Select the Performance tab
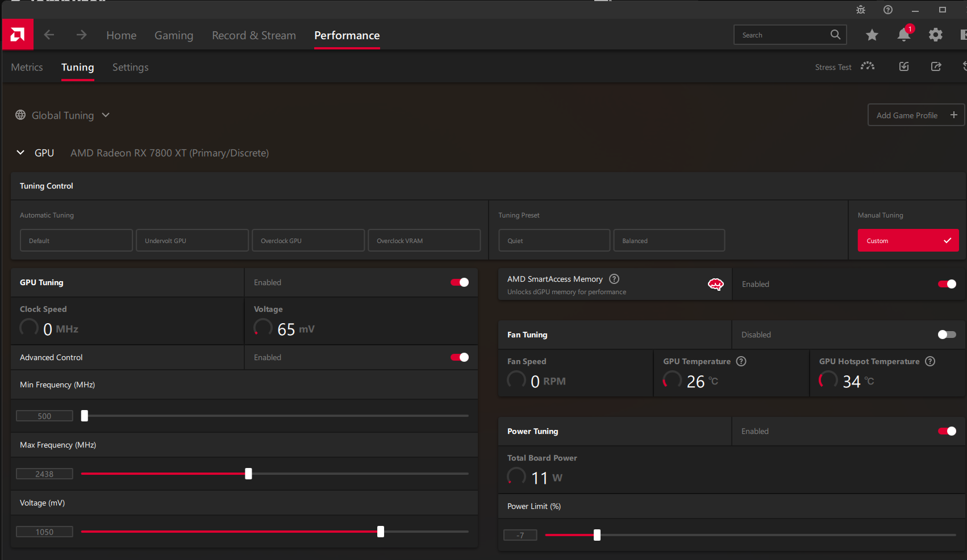 (347, 35)
